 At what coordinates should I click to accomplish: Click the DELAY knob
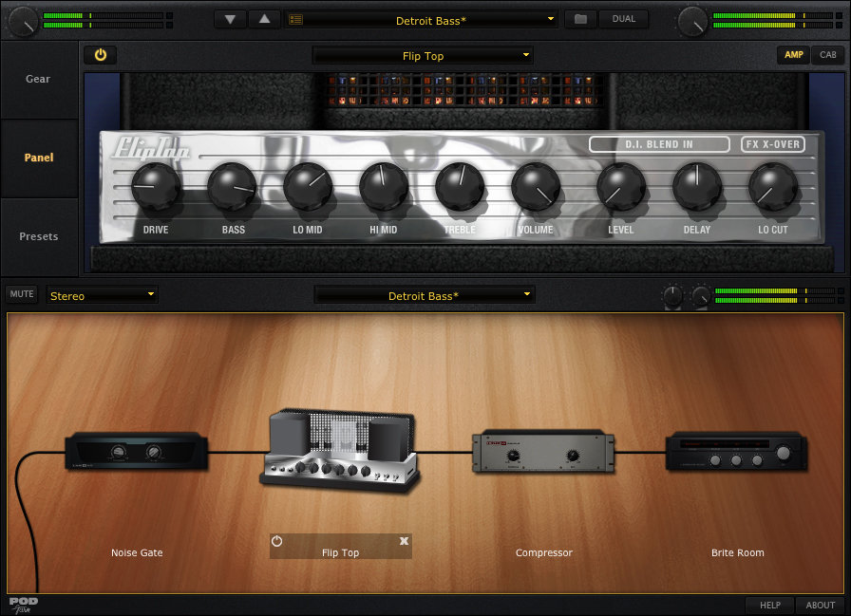697,187
